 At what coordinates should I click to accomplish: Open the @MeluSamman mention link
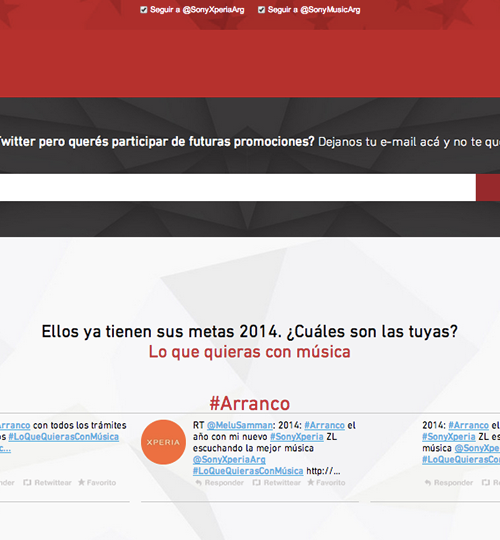click(x=240, y=425)
